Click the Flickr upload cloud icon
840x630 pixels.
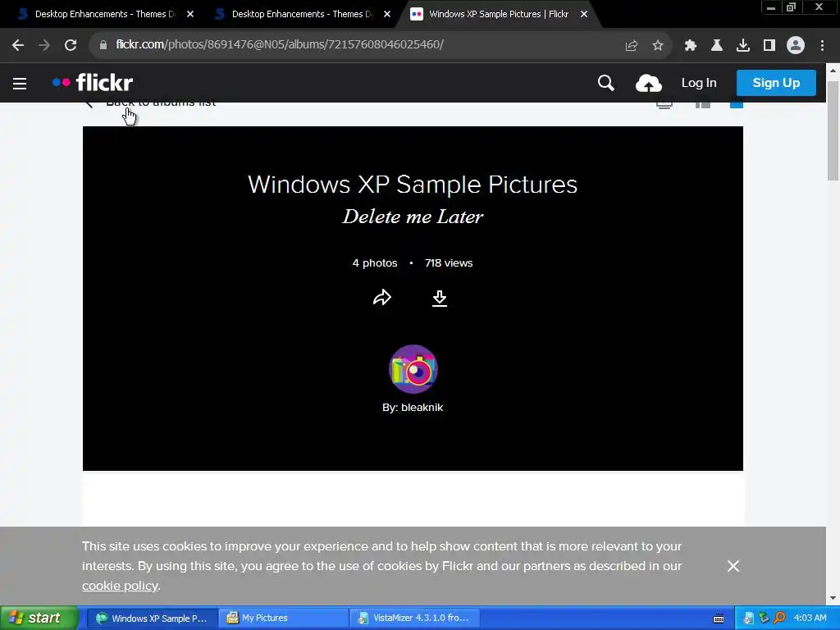649,84
